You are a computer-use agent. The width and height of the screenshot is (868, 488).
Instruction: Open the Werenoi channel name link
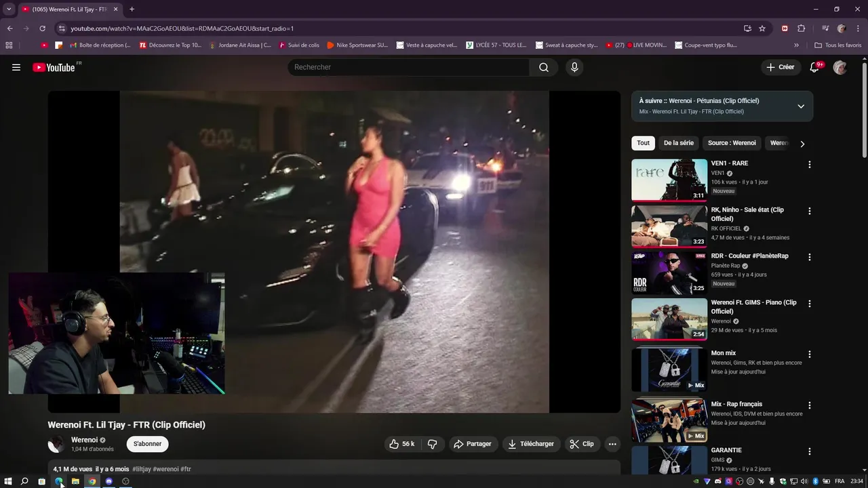pos(84,440)
